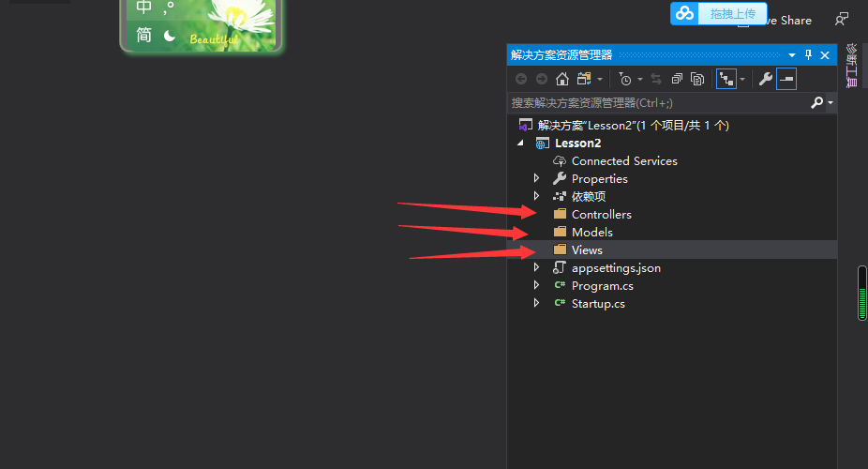Click Sync with Active Document arrows icon
The height and width of the screenshot is (469, 868).
click(656, 79)
